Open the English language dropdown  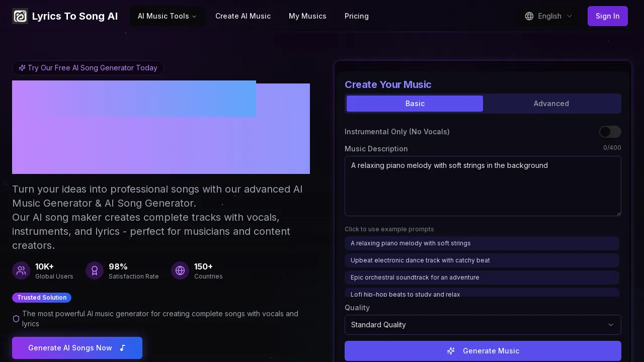(x=548, y=16)
